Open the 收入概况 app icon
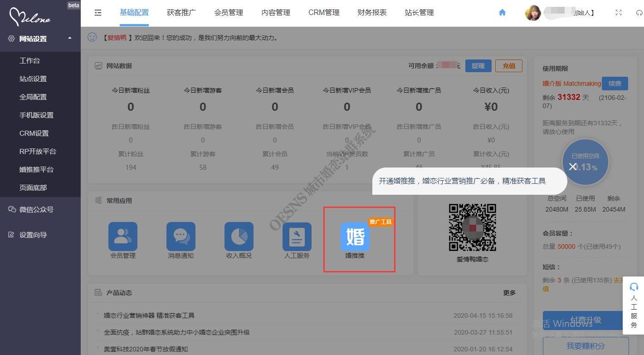Image resolution: width=644 pixels, height=355 pixels. click(x=239, y=236)
